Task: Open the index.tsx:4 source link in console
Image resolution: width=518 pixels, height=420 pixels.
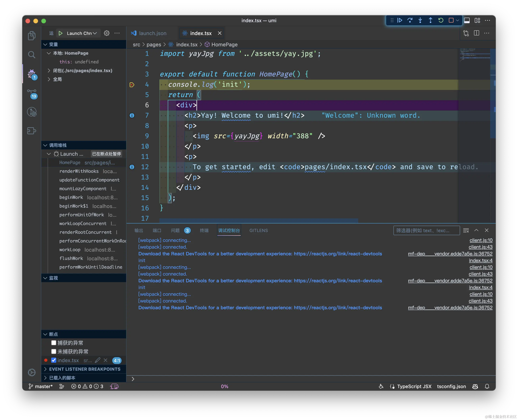Action: [x=481, y=261]
